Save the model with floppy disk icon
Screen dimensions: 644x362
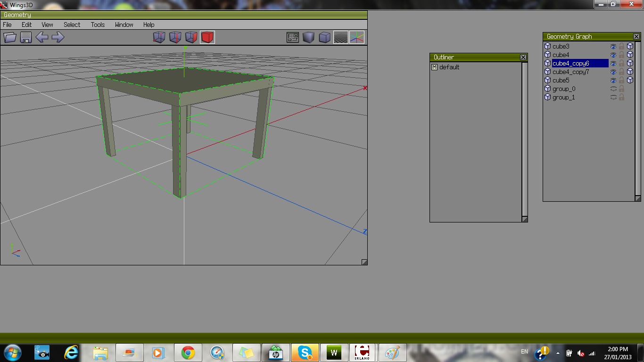click(x=26, y=37)
